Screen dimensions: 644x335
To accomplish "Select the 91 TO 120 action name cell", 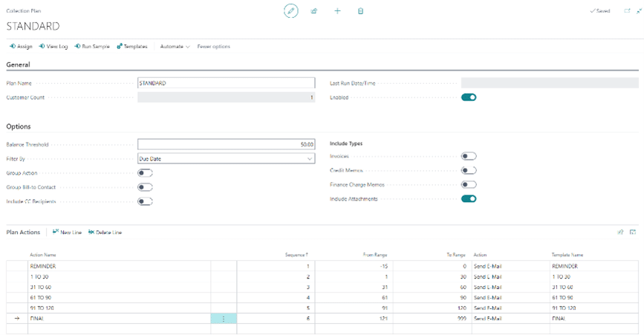I will click(119, 308).
